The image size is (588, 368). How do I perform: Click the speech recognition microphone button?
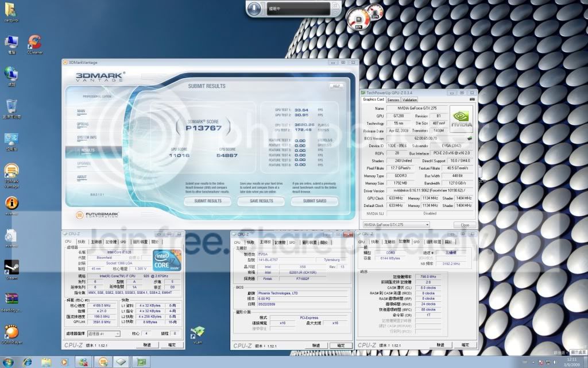(x=255, y=9)
